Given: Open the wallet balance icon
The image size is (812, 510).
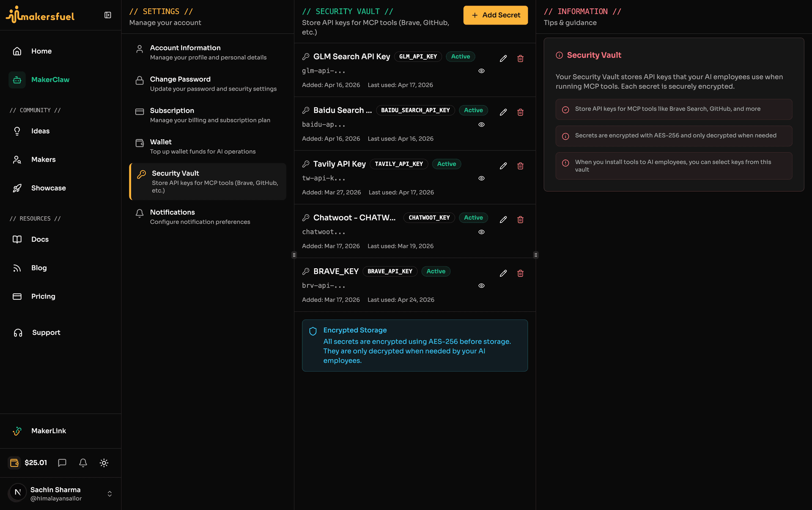Looking at the screenshot, I should click(x=14, y=463).
